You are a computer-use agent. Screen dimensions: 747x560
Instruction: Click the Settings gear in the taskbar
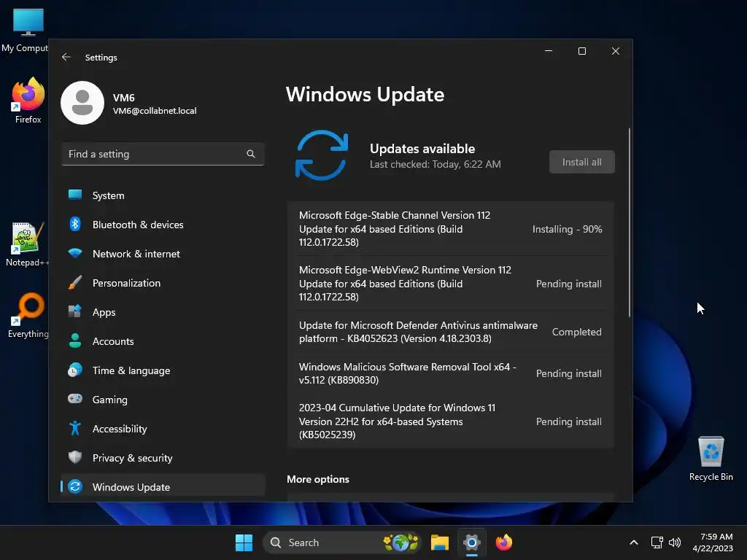tap(472, 542)
